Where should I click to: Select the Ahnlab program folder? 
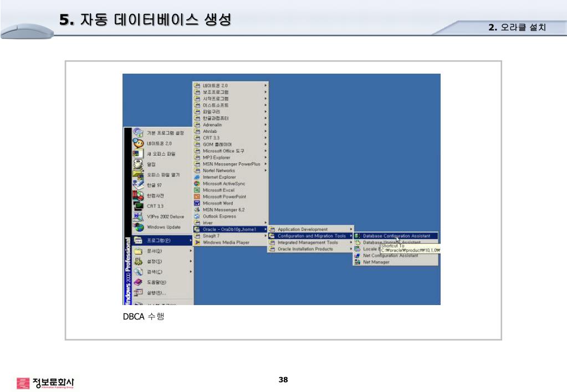(x=231, y=131)
